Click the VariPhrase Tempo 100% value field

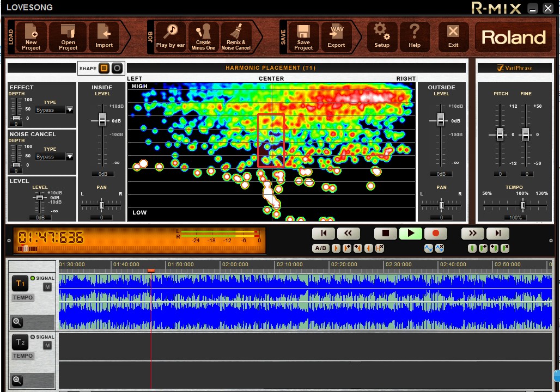coord(515,217)
